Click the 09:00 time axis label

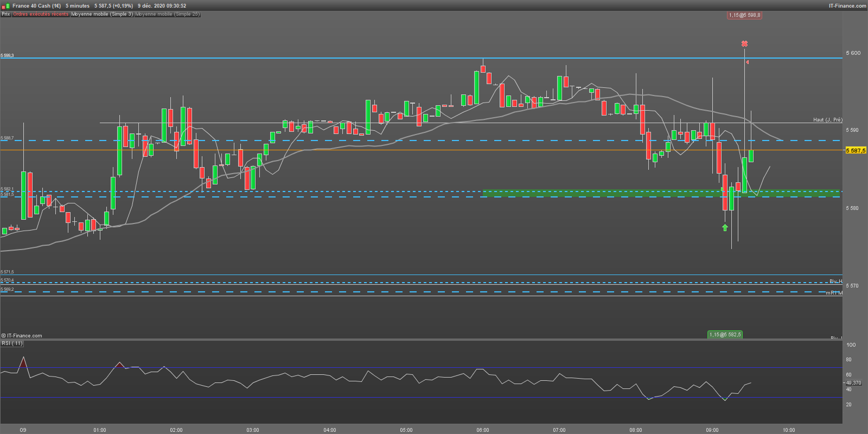pyautogui.click(x=712, y=430)
